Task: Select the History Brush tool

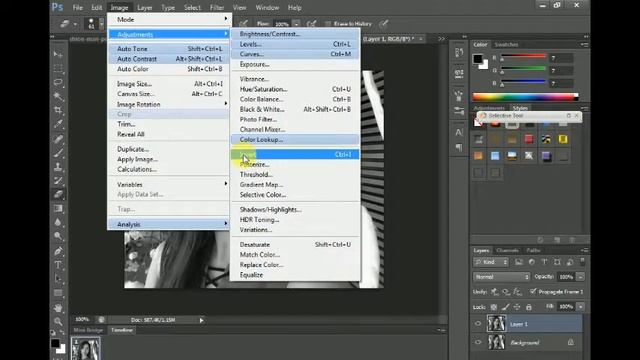Action: (58, 180)
